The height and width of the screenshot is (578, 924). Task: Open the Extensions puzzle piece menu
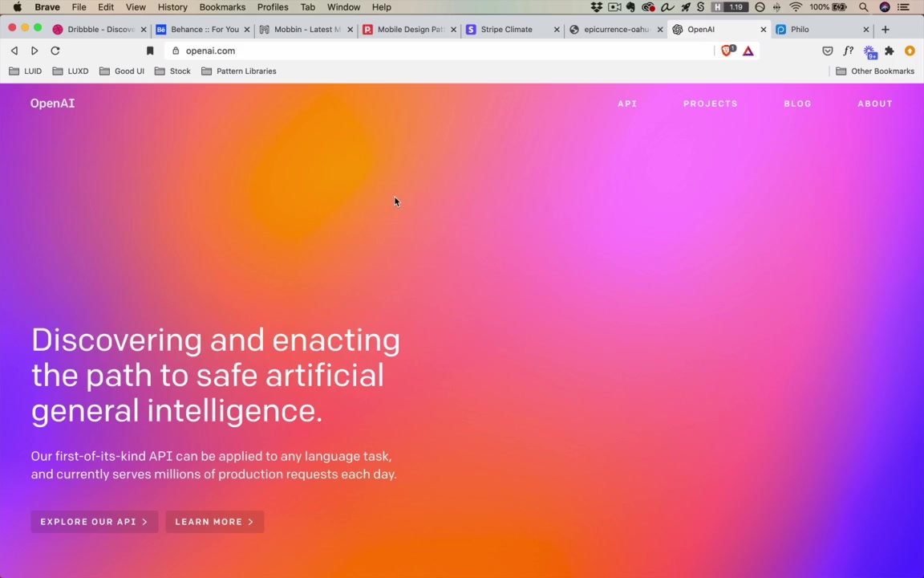(x=890, y=51)
